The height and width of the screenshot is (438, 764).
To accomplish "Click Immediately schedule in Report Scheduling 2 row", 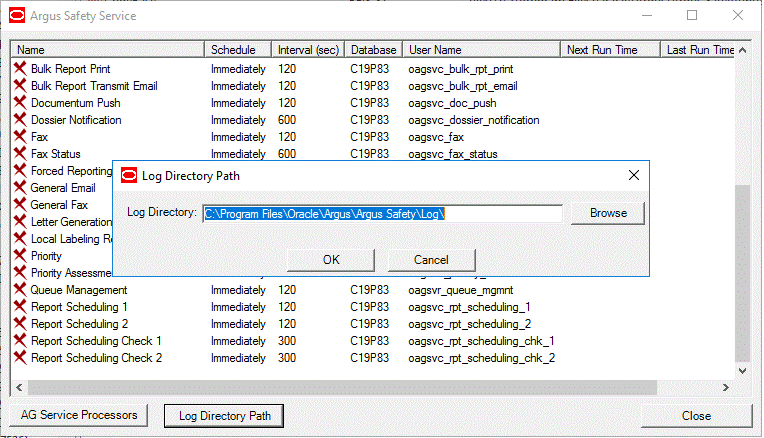I will point(238,324).
